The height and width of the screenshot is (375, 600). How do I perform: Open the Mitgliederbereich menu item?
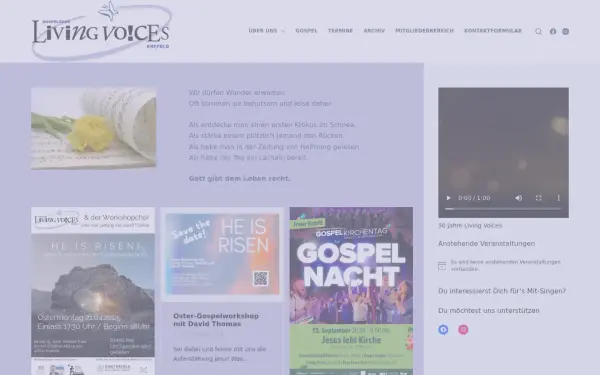coord(424,31)
